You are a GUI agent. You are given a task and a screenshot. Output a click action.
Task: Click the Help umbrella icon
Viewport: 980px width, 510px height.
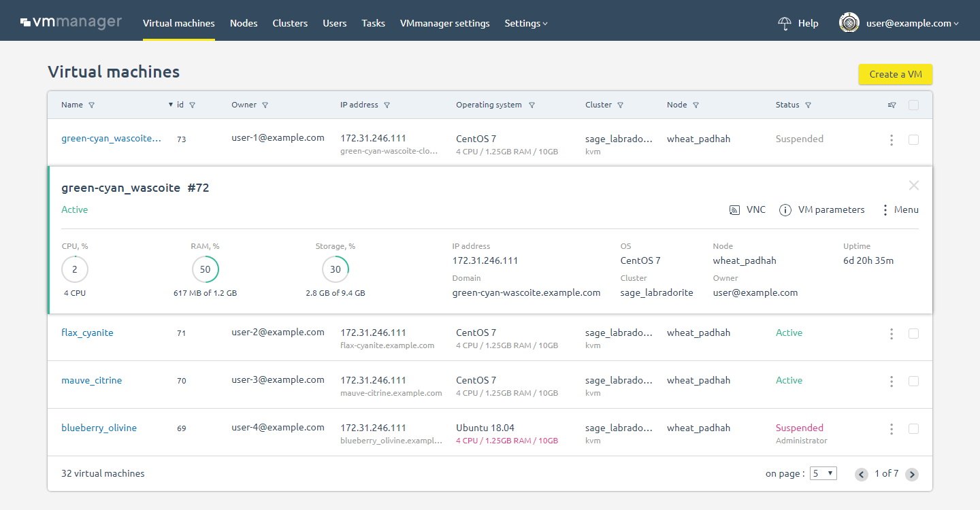click(785, 23)
